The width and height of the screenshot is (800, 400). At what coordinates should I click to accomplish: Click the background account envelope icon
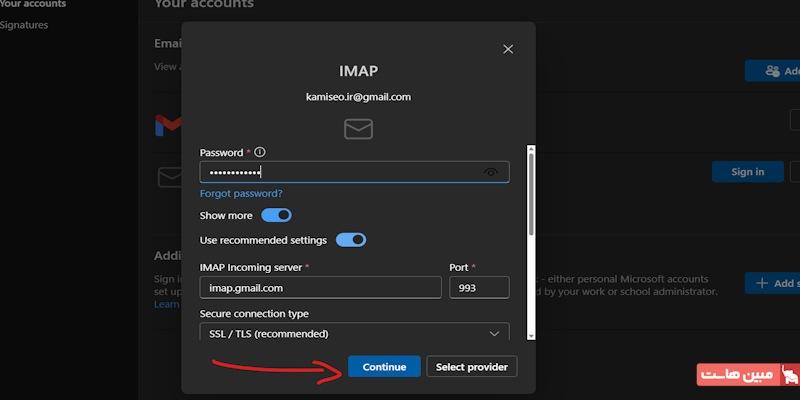(170, 177)
